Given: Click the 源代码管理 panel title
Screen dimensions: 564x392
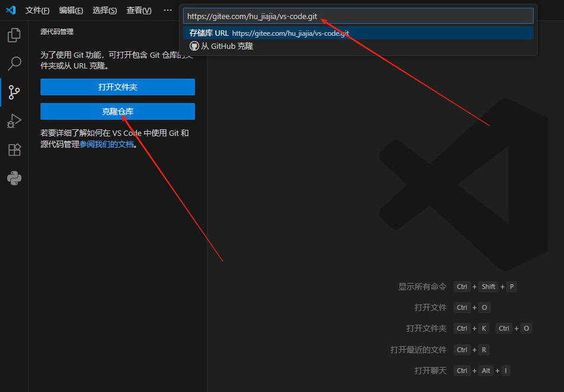Looking at the screenshot, I should [57, 32].
